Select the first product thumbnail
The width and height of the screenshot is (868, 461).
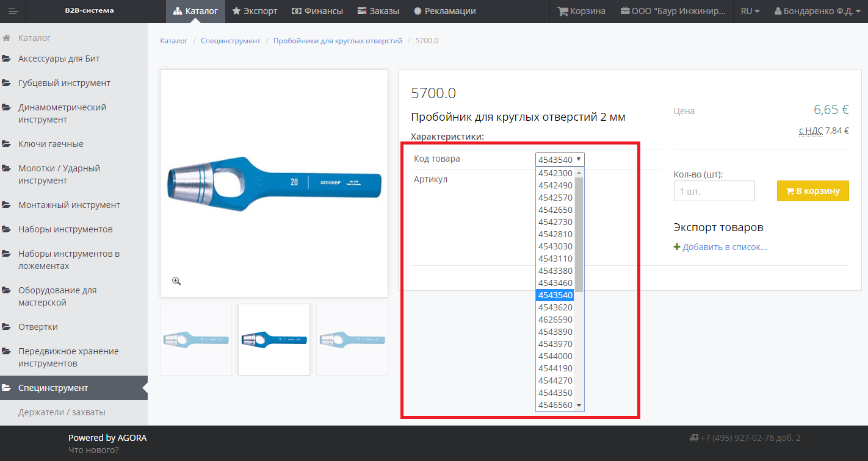tap(196, 340)
